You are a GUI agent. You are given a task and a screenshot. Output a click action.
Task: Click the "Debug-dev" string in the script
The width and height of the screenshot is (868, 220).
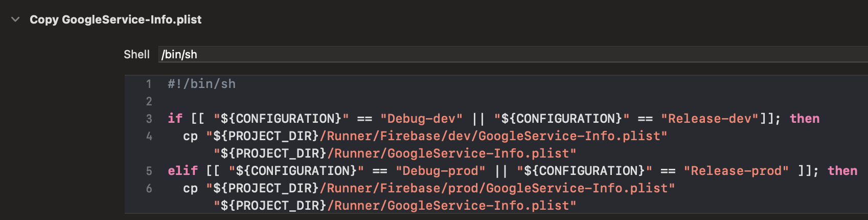click(422, 119)
